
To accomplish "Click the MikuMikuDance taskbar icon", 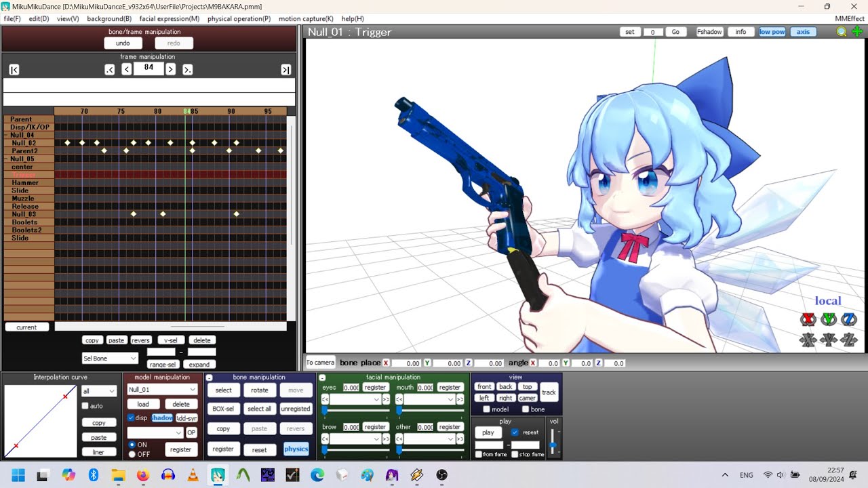I will [x=218, y=475].
